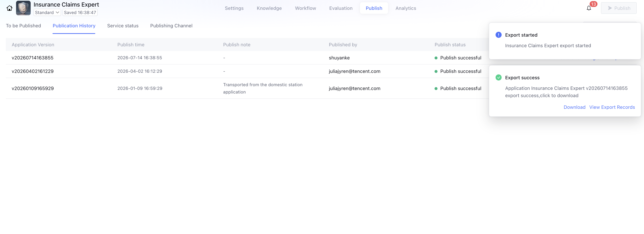The height and width of the screenshot is (234, 644).
Task: Open the notification bell
Action: [589, 8]
